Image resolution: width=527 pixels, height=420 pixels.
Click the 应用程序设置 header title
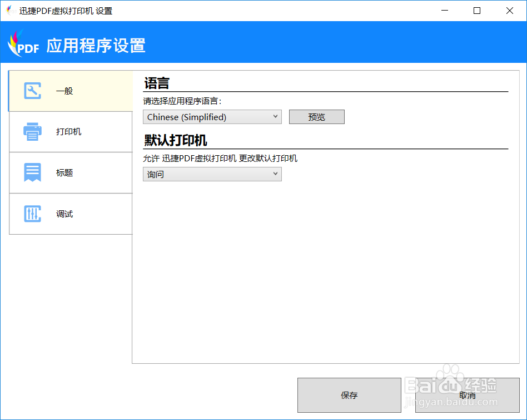[96, 46]
